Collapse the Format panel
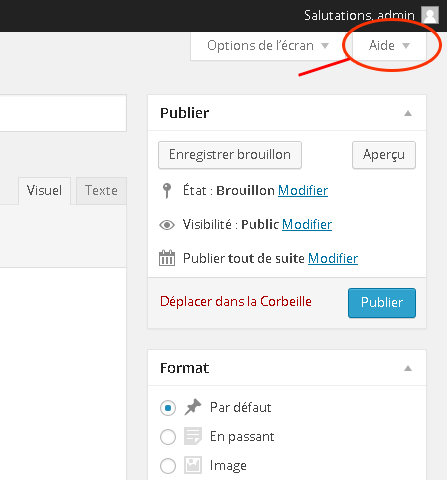Image resolution: width=447 pixels, height=480 pixels. tap(408, 368)
